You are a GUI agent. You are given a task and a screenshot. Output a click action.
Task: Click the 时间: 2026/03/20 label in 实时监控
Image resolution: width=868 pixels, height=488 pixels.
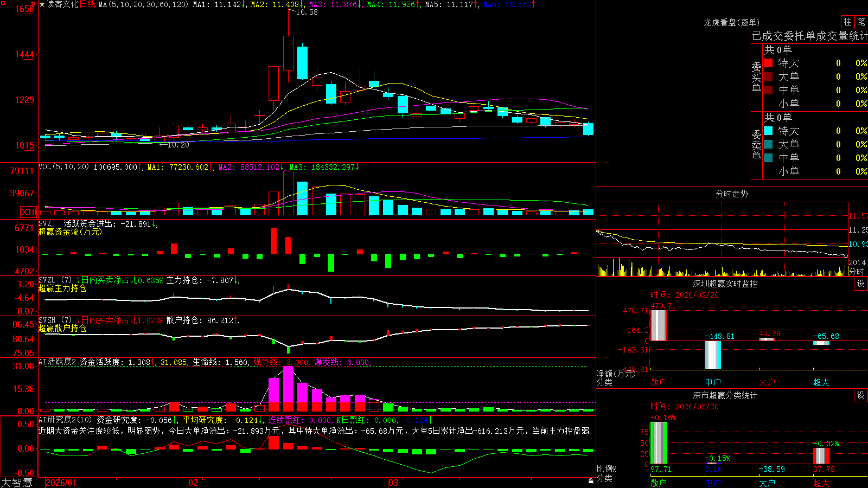point(685,295)
